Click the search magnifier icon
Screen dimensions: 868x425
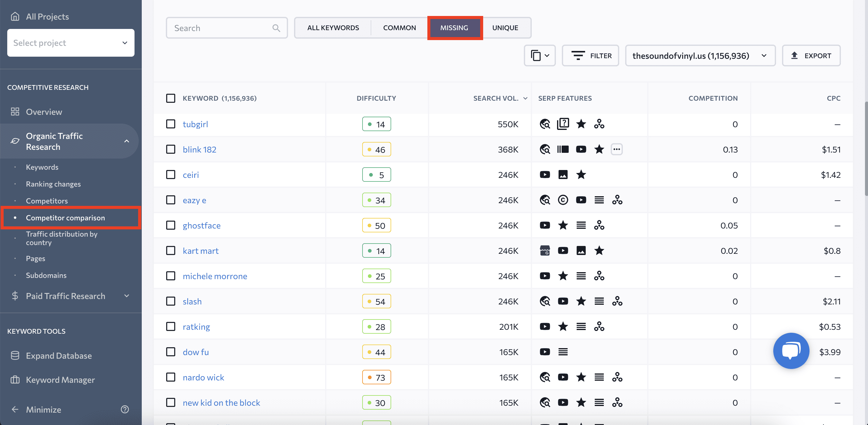point(276,28)
